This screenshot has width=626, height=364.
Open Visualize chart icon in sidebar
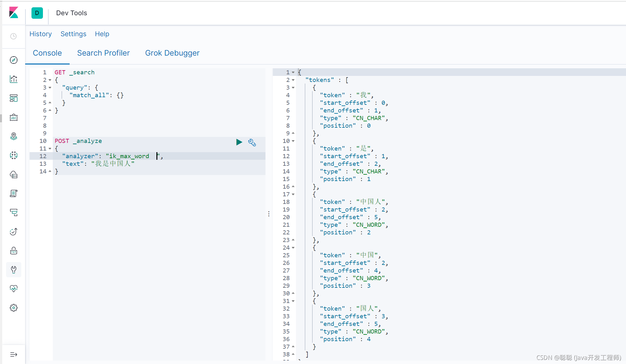14,79
